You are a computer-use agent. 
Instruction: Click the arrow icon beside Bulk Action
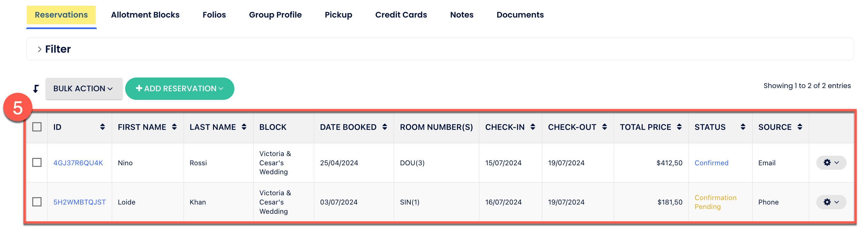tap(36, 89)
